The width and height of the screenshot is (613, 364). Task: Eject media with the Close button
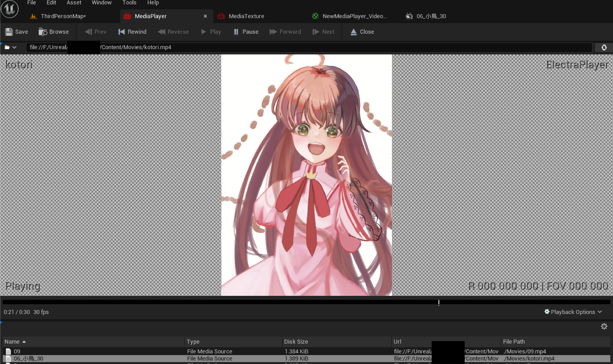(362, 32)
